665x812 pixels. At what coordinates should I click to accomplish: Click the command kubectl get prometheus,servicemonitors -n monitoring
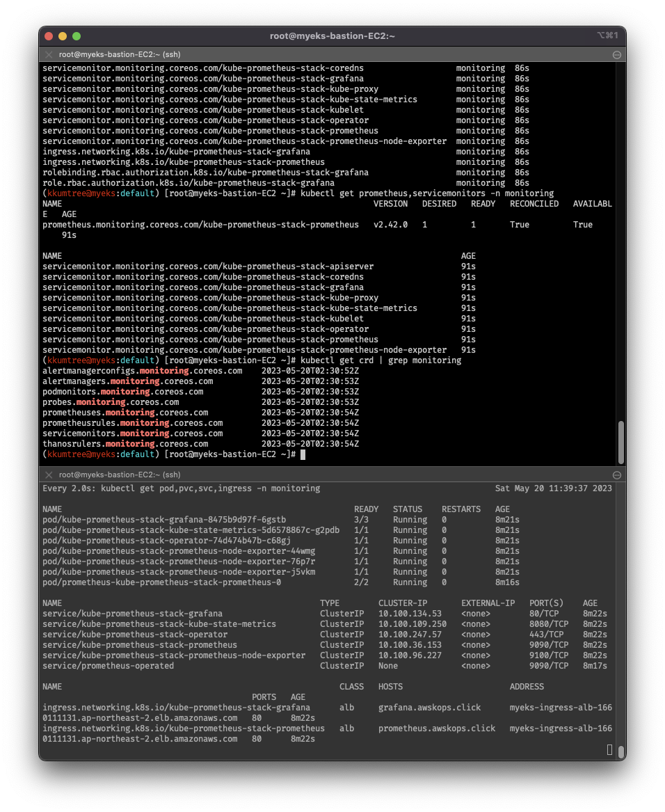(427, 193)
